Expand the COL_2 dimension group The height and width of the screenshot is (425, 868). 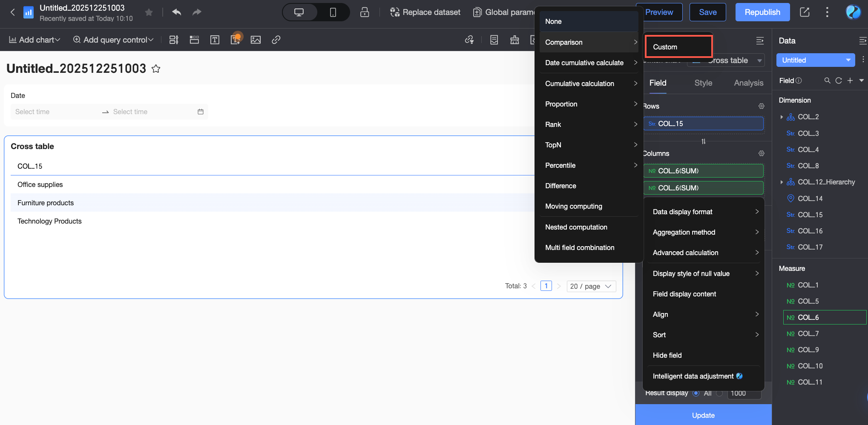[782, 117]
